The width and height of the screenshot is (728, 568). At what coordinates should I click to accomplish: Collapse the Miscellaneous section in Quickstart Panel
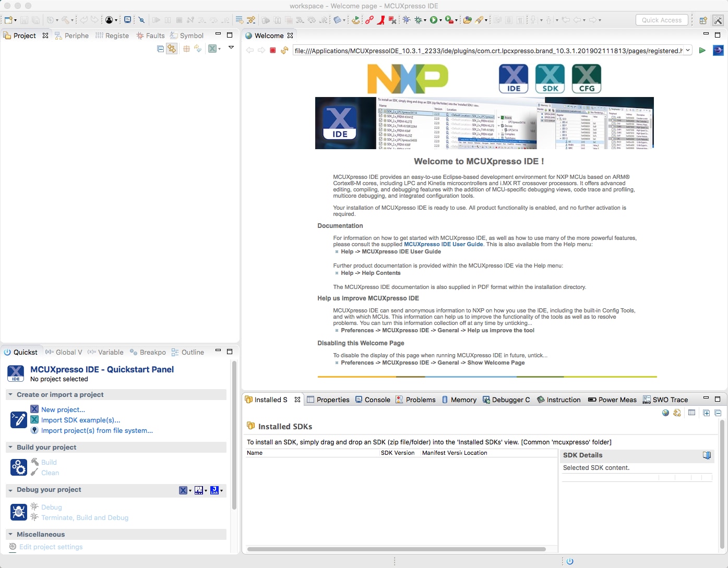(x=10, y=534)
